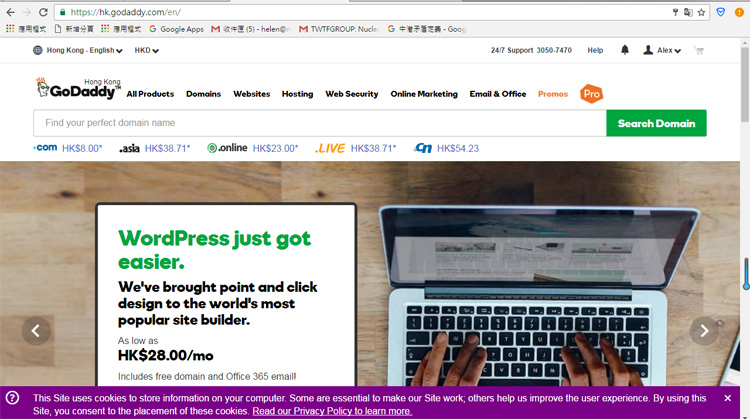Viewport: 750px width, 419px height.
Task: Click the Help link
Action: pyautogui.click(x=595, y=50)
